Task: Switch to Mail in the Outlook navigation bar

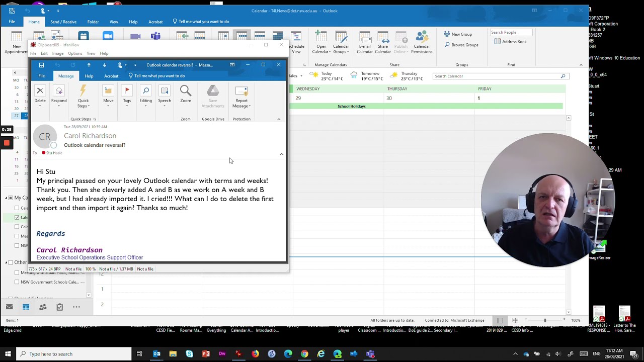Action: (x=9, y=307)
